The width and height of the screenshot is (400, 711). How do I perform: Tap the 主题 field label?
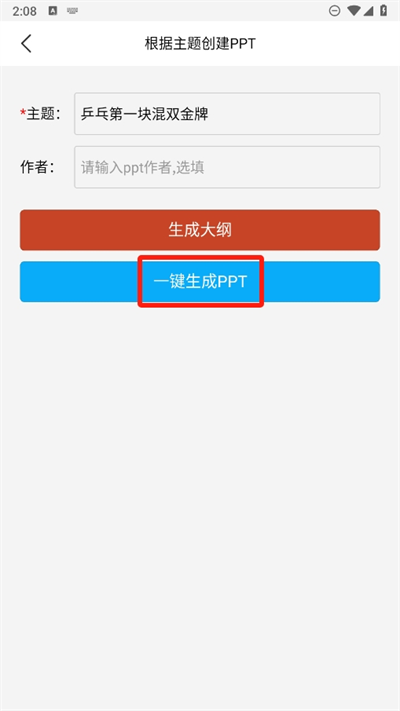pos(43,114)
